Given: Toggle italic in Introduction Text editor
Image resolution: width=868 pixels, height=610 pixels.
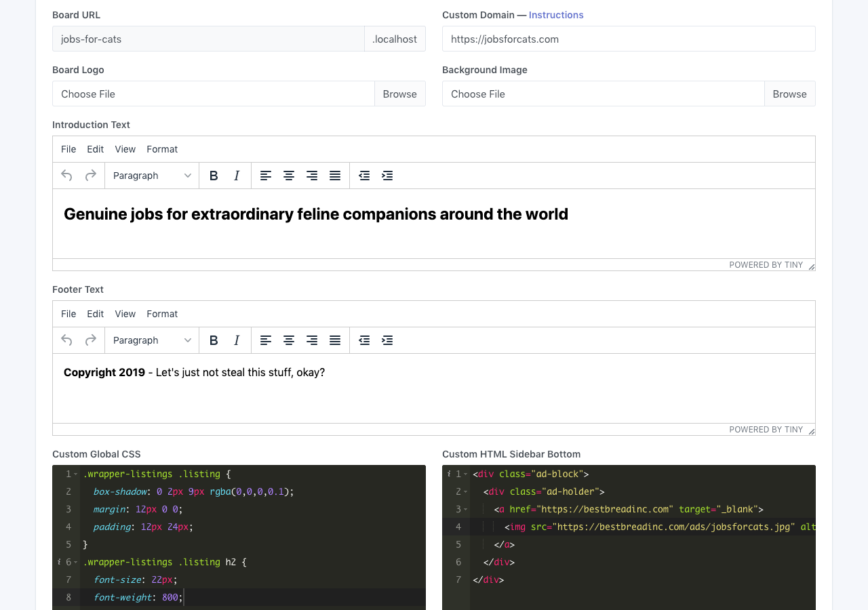Looking at the screenshot, I should [x=237, y=176].
